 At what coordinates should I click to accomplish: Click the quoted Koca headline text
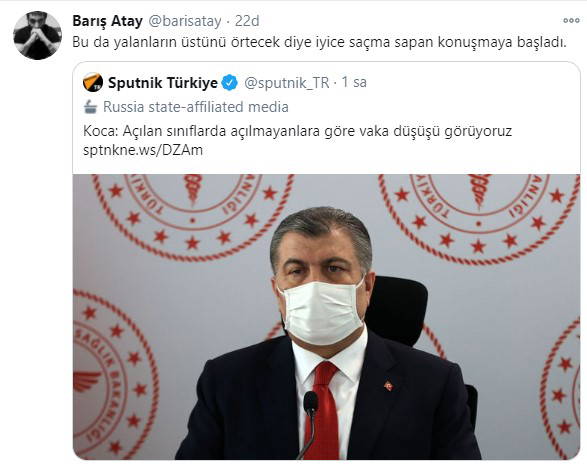[297, 131]
